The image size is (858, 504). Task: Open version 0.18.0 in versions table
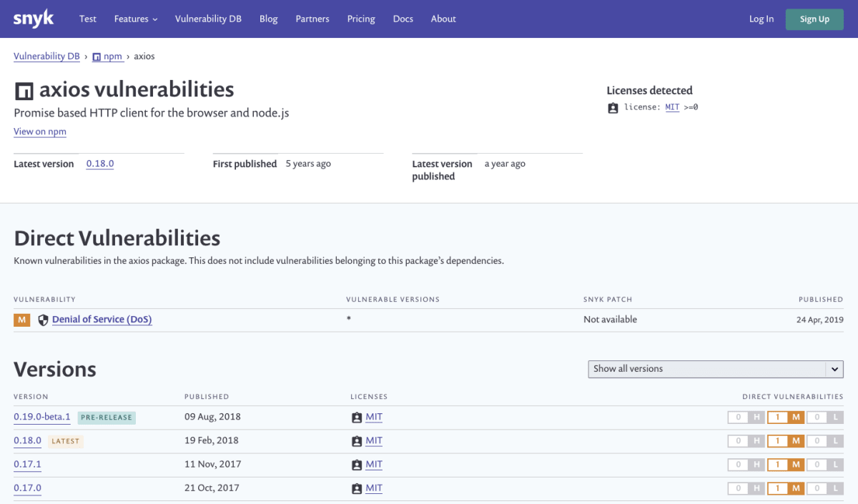[28, 440]
